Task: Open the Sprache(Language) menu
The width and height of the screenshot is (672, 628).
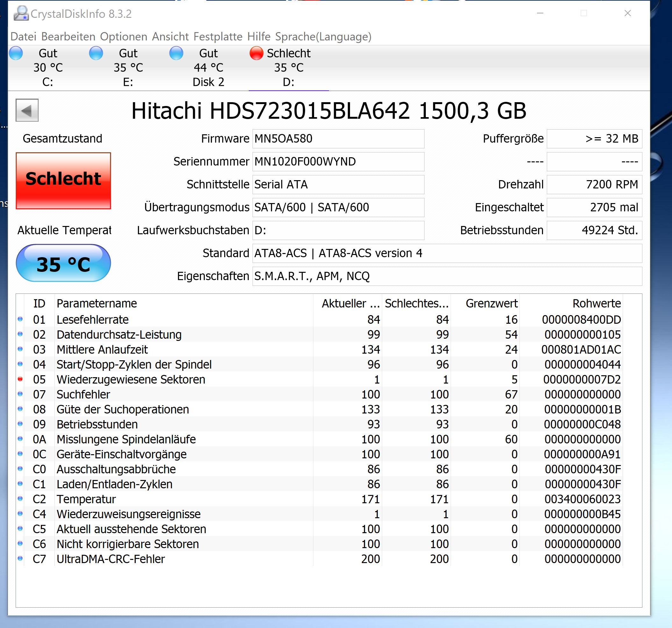Action: click(x=323, y=37)
